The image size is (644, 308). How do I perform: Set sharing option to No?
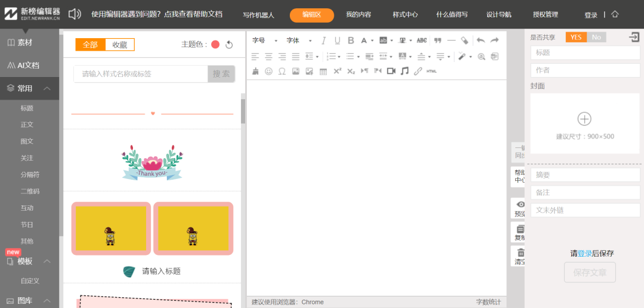(x=596, y=37)
